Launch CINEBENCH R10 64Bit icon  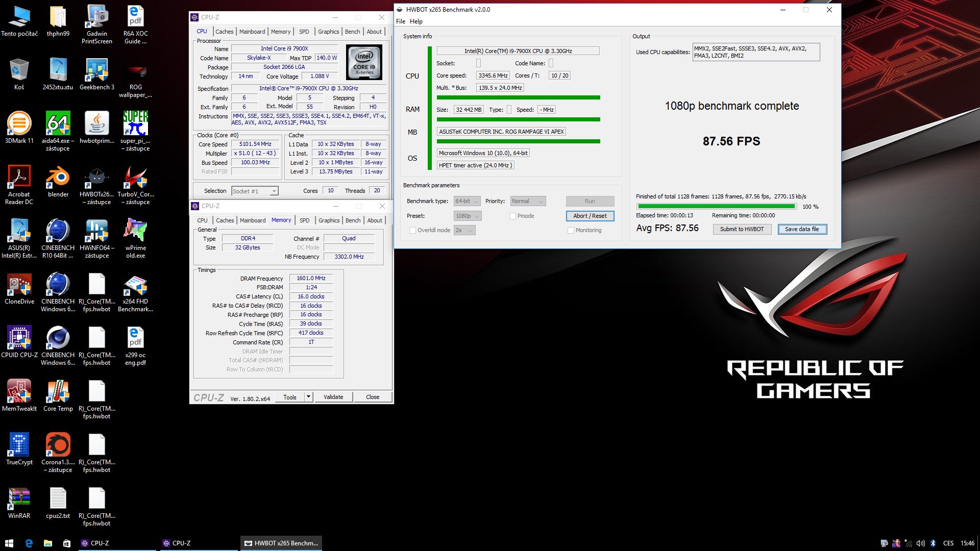[58, 239]
